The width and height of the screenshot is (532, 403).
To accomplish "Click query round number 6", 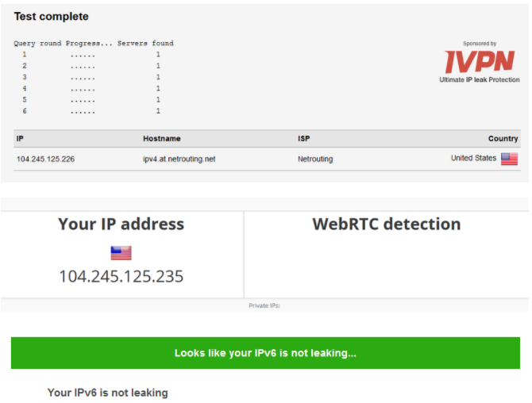I will 25,111.
